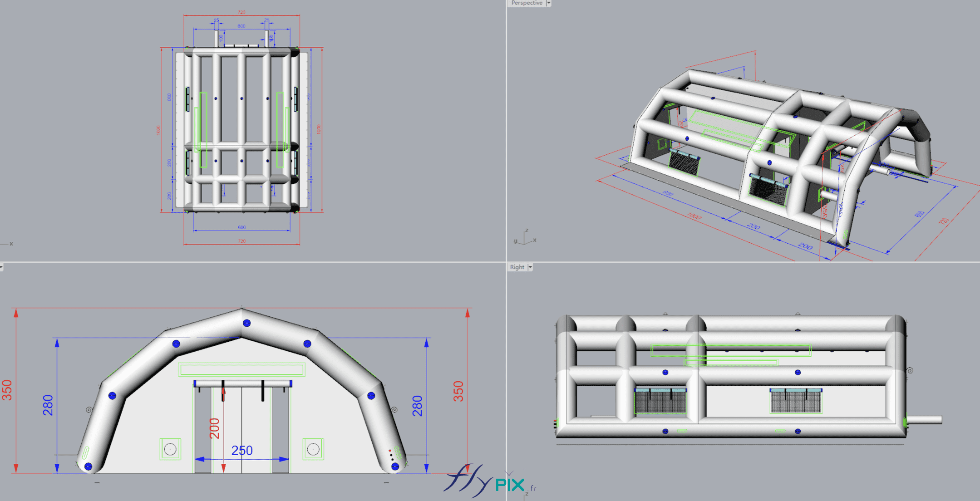Select the right mesh window in Right view
The image size is (980, 501).
[x=796, y=401]
